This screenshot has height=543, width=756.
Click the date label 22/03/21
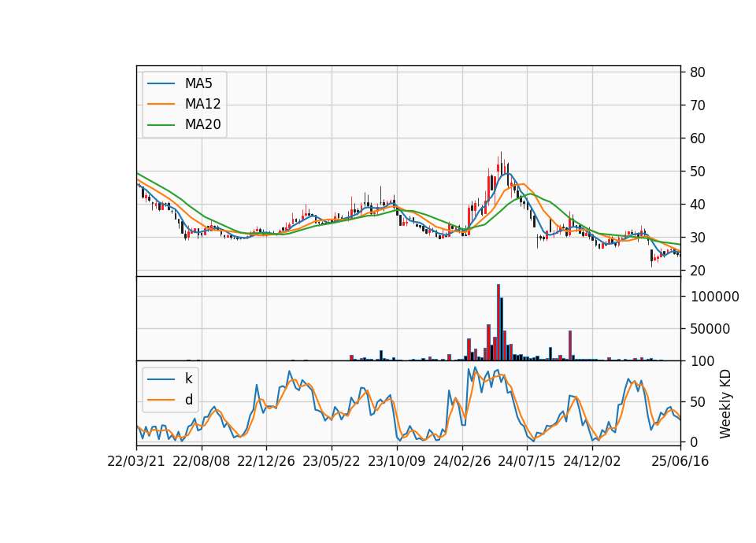click(x=136, y=462)
